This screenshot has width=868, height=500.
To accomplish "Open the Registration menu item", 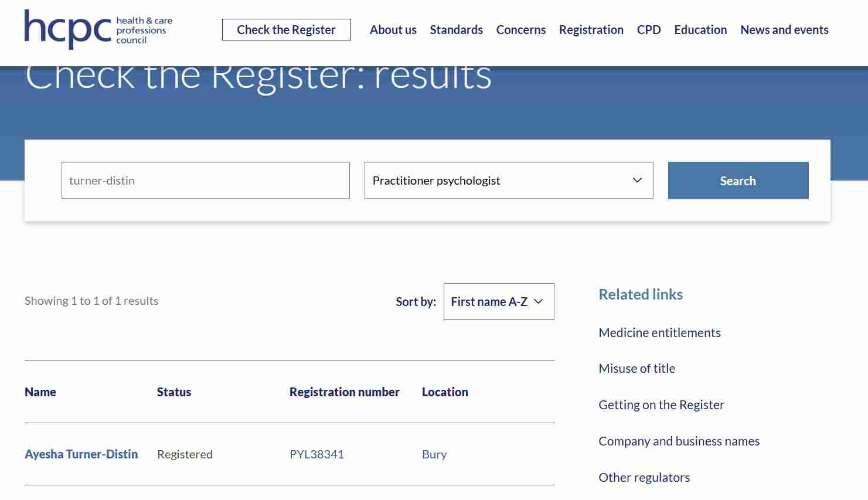I will pyautogui.click(x=591, y=30).
